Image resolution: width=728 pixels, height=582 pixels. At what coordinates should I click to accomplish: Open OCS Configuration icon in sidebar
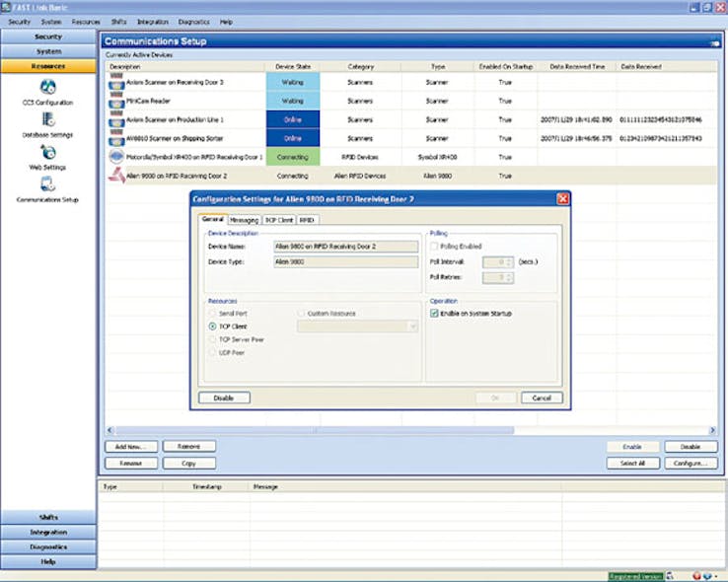tap(47, 87)
